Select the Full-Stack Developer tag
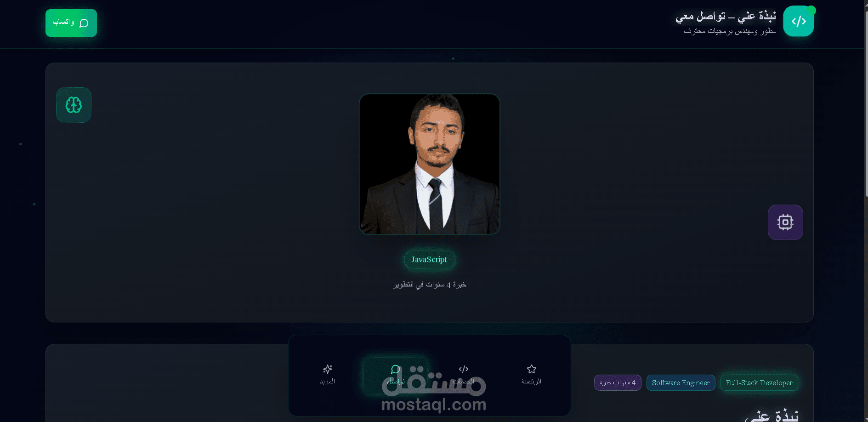This screenshot has width=868, height=422. 759,382
